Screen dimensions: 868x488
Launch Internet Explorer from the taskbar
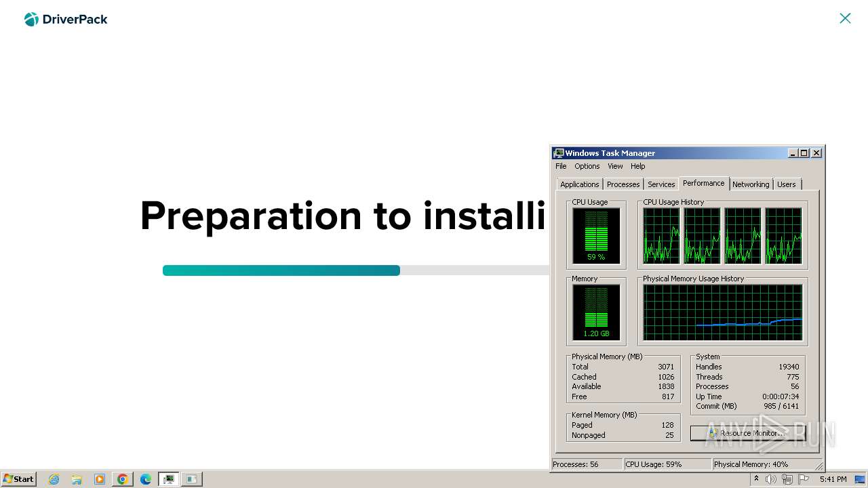54,479
